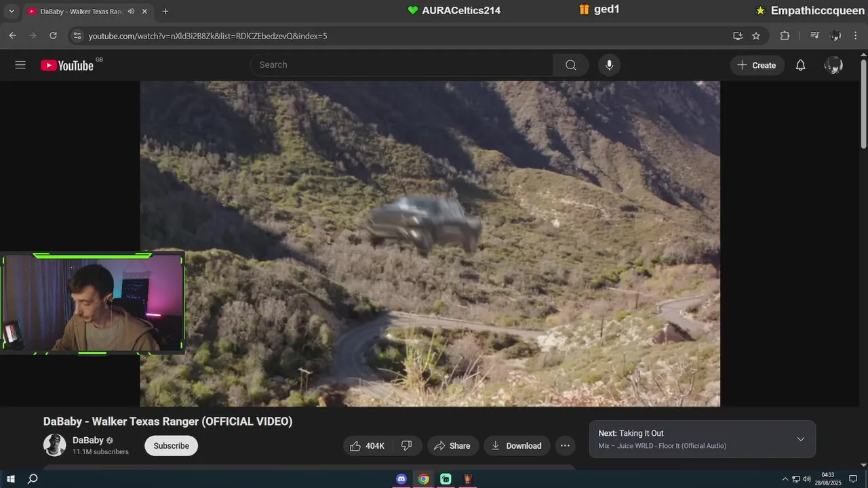
Task: Open the Windows notification center
Action: [854, 479]
